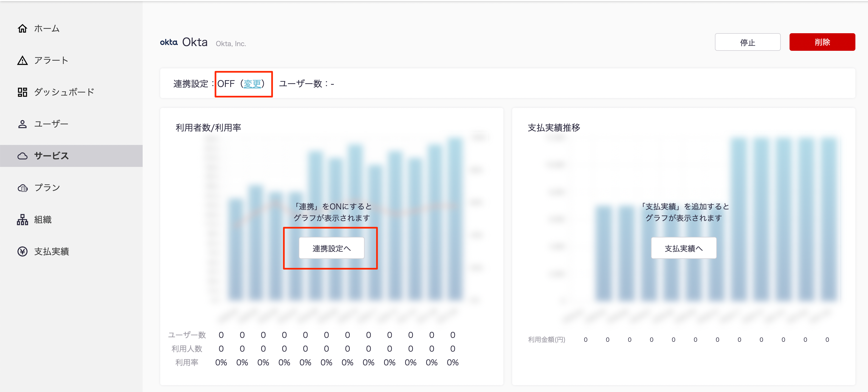
Task: Click the cloud service icon
Action: 22,156
